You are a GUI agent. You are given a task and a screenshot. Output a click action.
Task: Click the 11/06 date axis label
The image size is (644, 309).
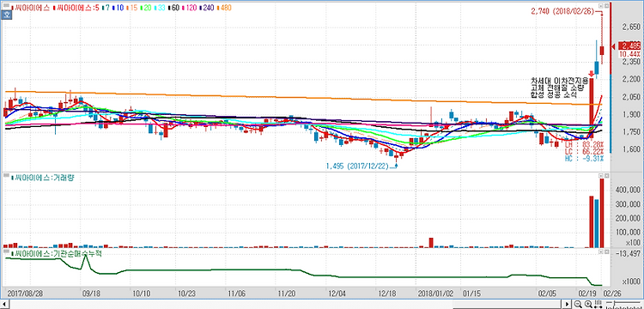tap(236, 294)
